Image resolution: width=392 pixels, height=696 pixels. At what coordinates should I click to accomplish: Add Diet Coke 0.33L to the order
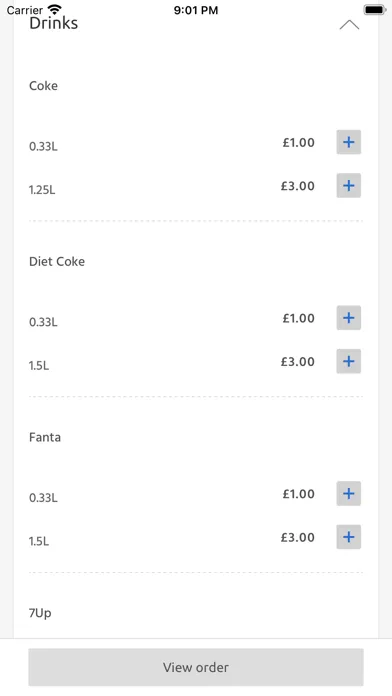348,318
